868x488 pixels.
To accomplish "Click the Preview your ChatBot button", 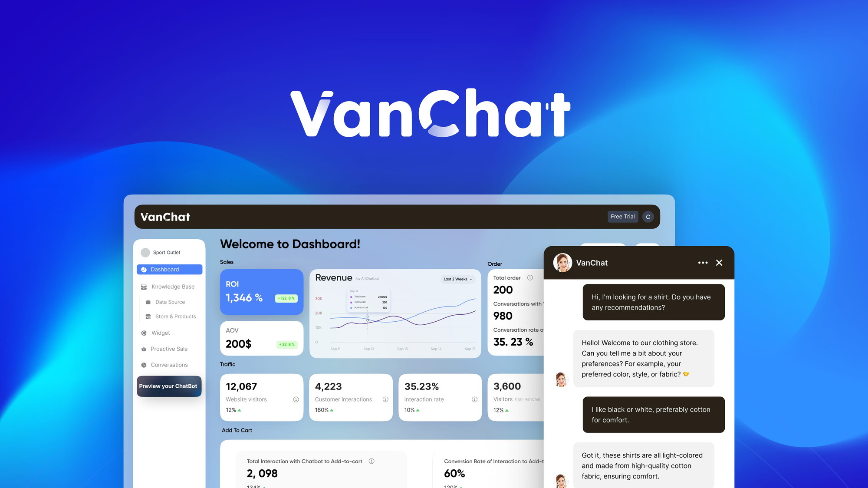I will (x=169, y=386).
